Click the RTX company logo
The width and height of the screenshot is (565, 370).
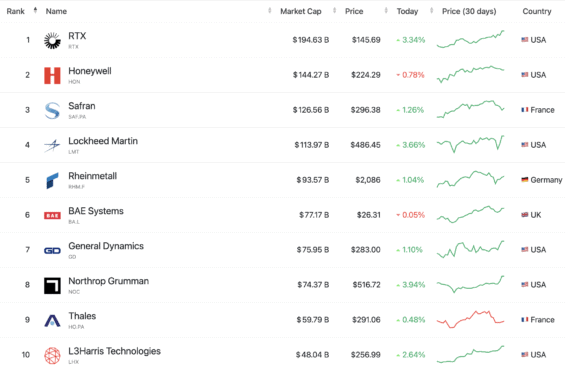[x=52, y=40]
